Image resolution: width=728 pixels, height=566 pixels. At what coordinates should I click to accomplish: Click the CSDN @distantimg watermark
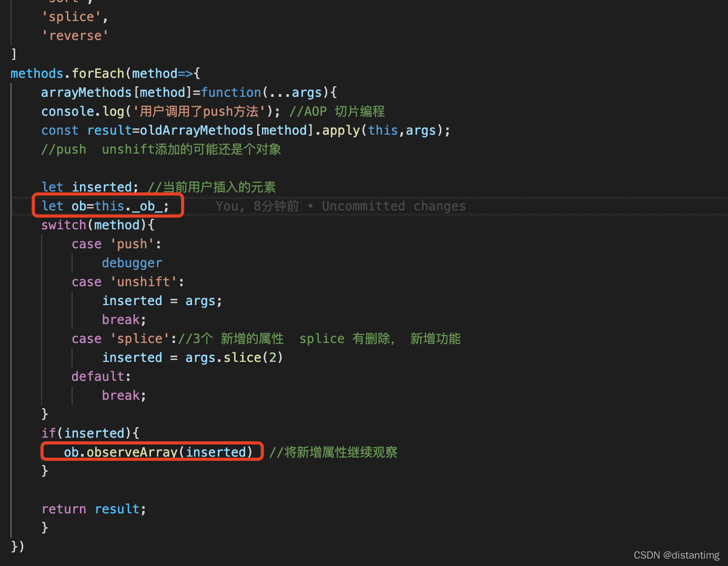(x=676, y=555)
